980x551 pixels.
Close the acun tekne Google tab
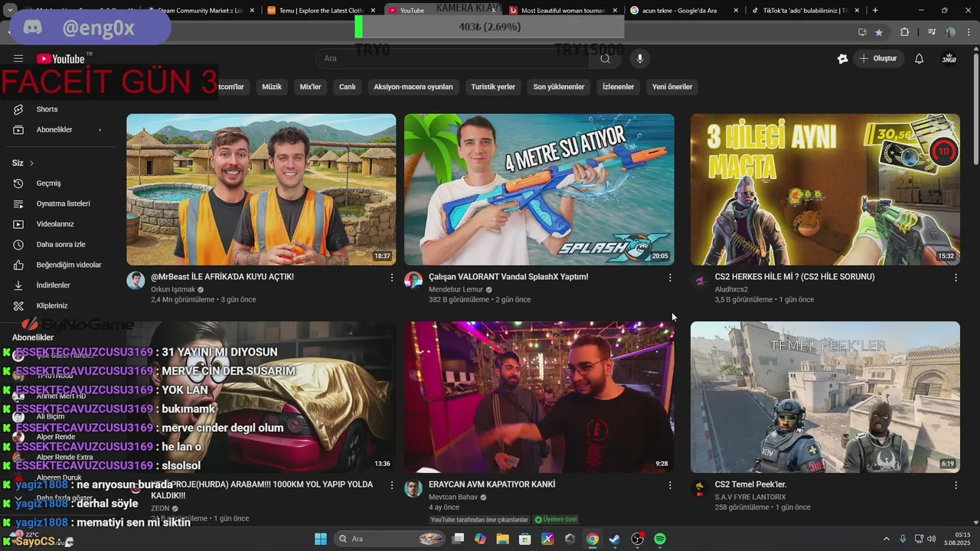pyautogui.click(x=736, y=11)
